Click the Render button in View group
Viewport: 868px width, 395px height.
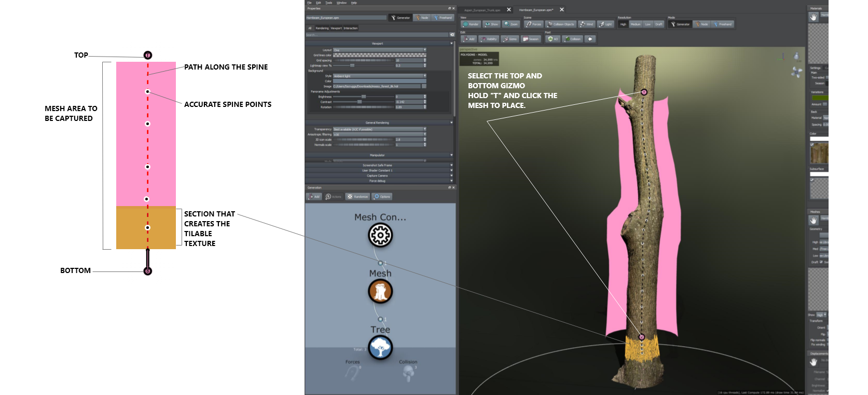(471, 24)
